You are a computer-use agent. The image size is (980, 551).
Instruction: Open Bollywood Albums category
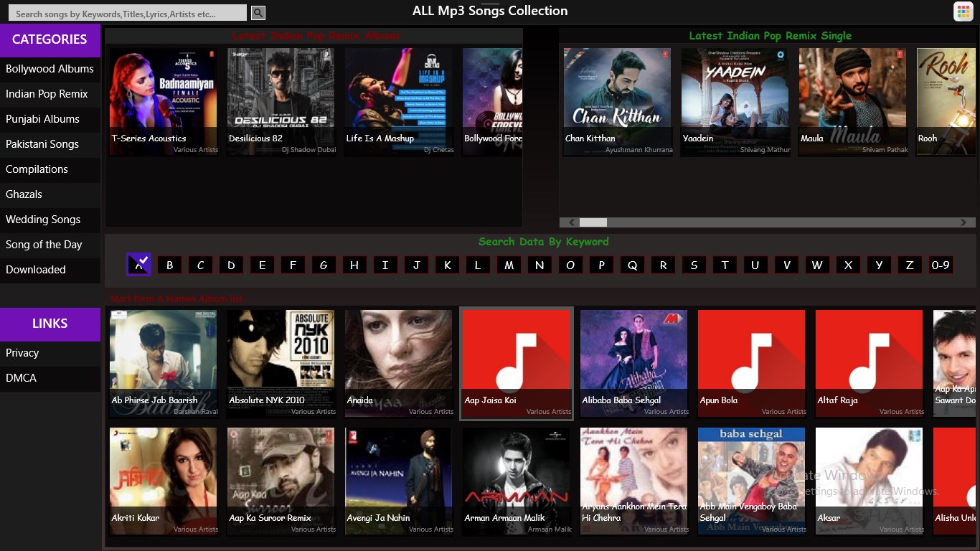(x=50, y=69)
